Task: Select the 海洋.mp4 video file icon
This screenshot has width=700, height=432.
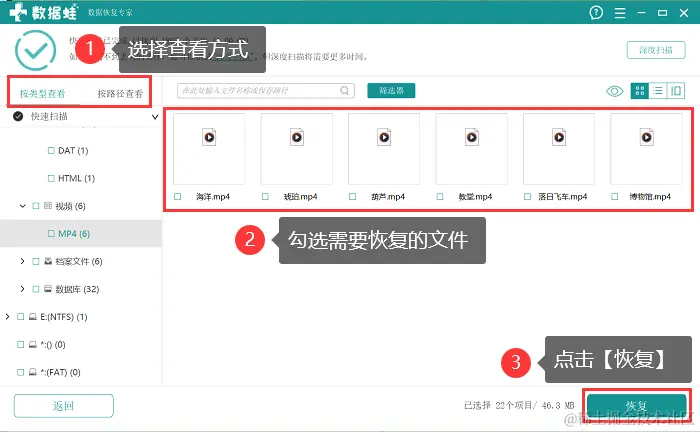Action: 209,137
